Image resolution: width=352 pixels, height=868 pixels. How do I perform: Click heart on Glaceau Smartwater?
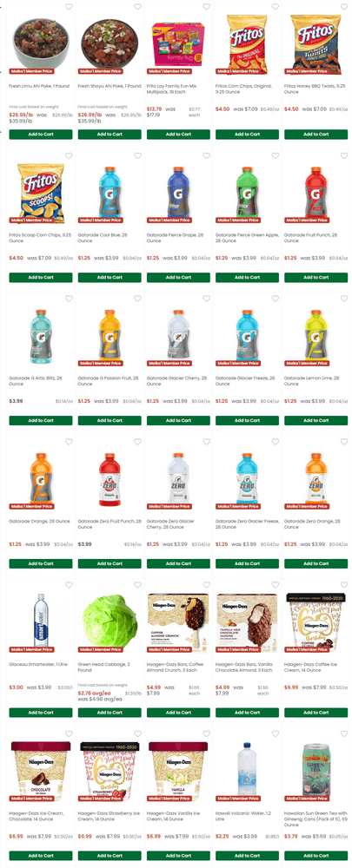click(69, 585)
